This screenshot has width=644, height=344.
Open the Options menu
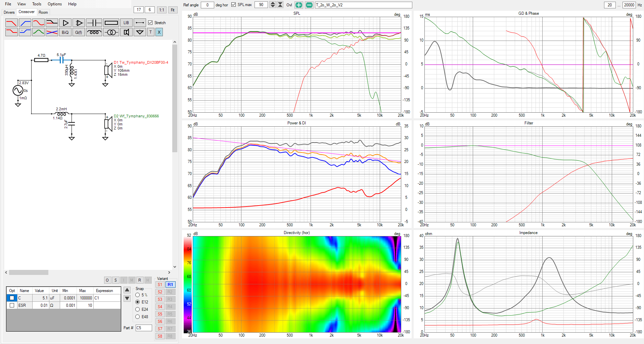[x=55, y=4]
